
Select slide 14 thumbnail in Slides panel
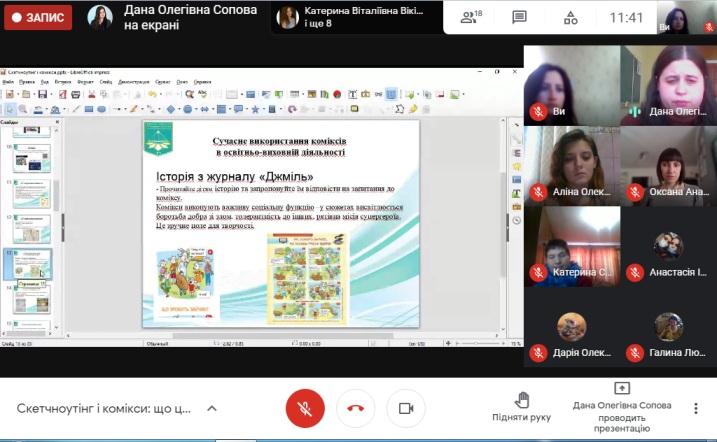32,300
